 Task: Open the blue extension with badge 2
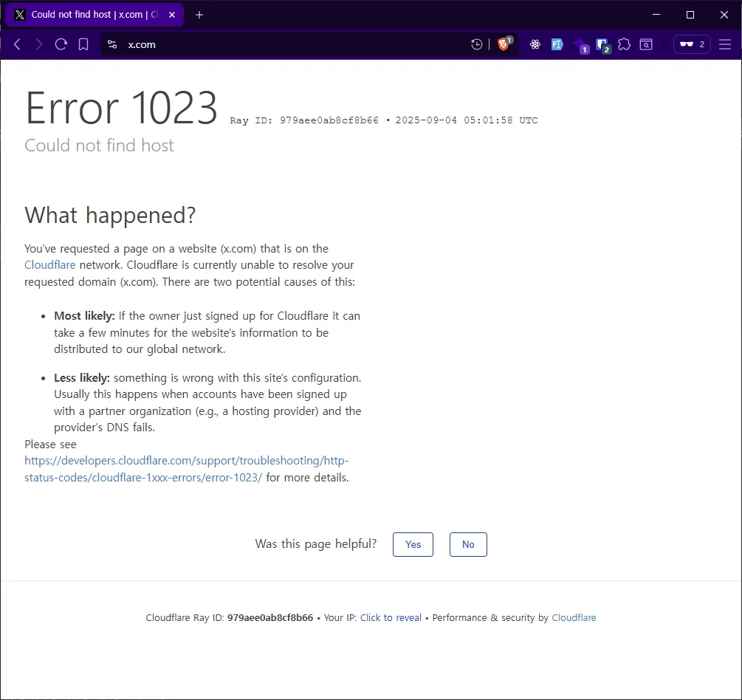pos(603,46)
